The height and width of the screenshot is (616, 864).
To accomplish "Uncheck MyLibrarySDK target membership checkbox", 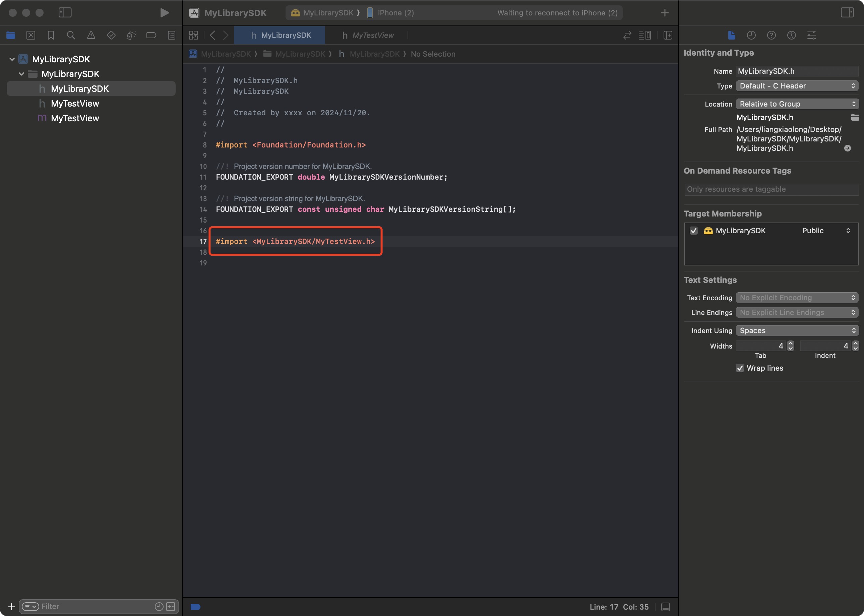I will click(694, 231).
